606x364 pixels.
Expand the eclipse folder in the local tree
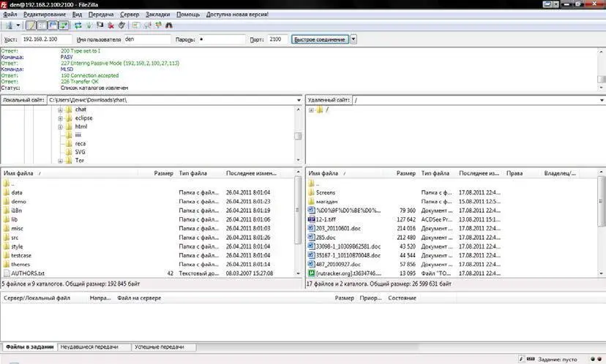[x=60, y=118]
